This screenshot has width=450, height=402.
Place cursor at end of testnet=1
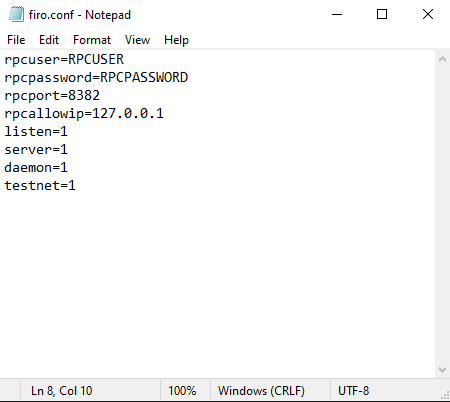(x=76, y=186)
